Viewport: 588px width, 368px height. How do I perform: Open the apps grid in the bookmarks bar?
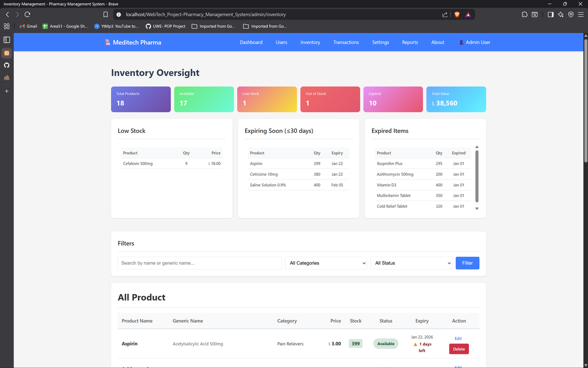tap(6, 26)
